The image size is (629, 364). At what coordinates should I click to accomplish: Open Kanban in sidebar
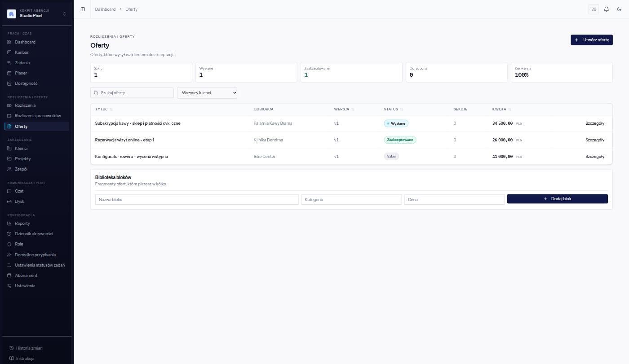[37, 53]
